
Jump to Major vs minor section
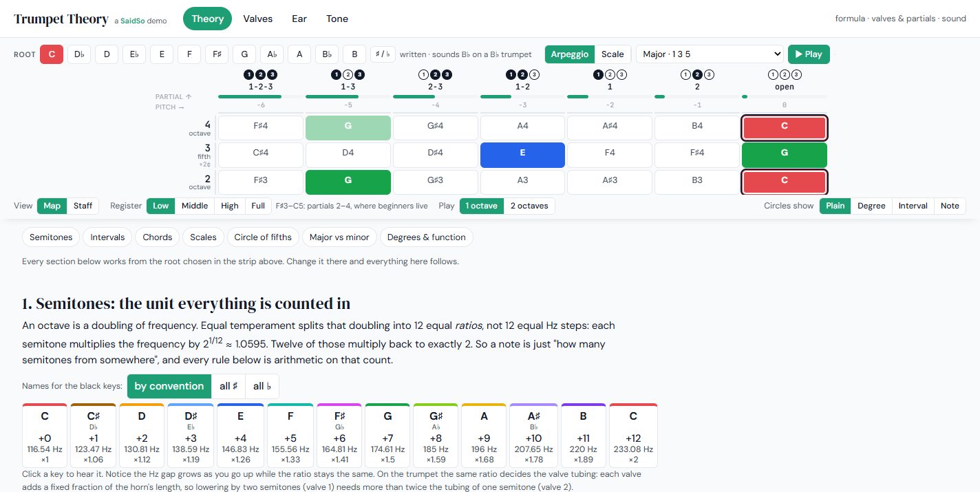(339, 237)
